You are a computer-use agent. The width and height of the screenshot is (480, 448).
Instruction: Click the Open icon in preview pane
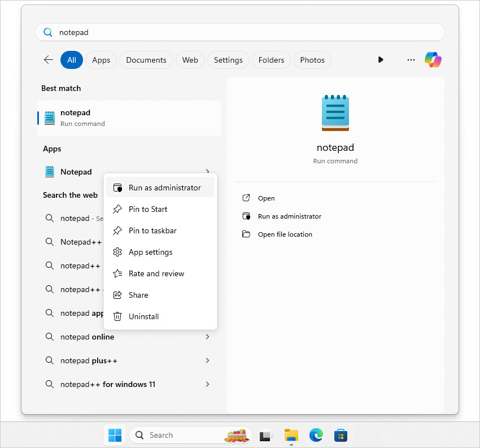tap(246, 198)
